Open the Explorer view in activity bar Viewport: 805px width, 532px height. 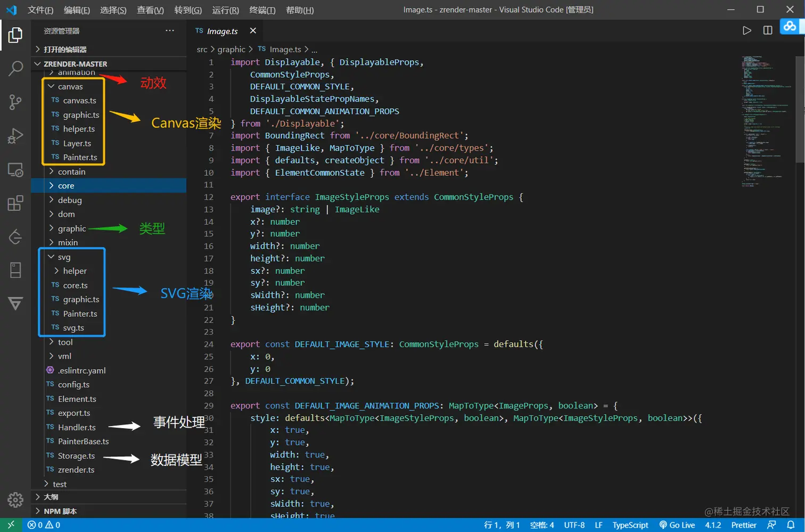pyautogui.click(x=15, y=35)
